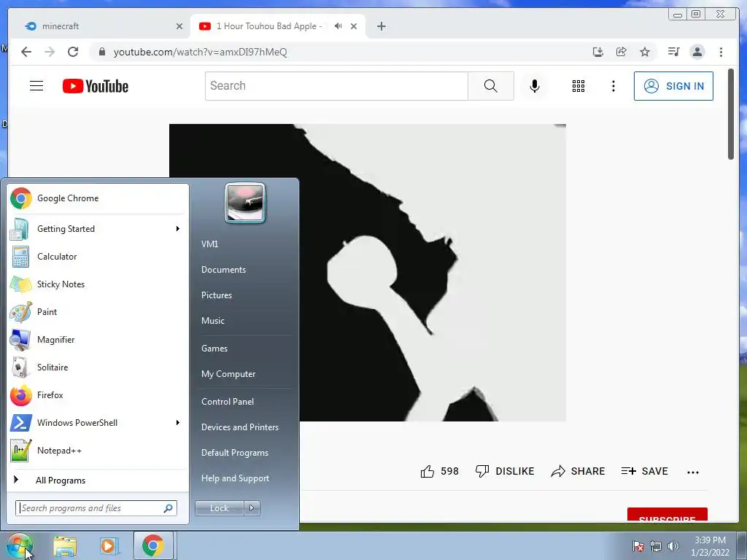Open Windows Media Player in taskbar
The image size is (747, 560).
tap(109, 546)
